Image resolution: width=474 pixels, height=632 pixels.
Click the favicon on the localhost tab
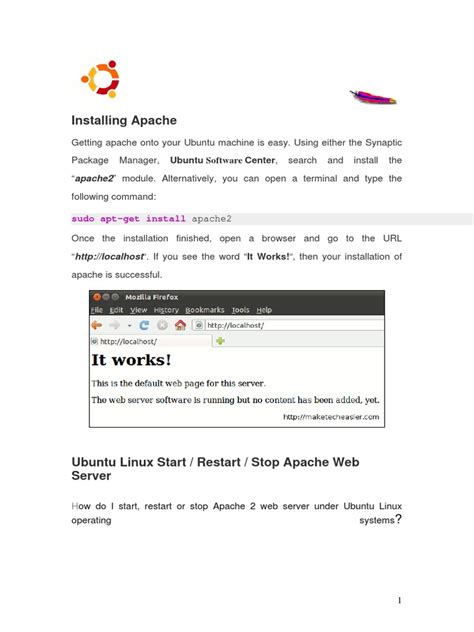pyautogui.click(x=94, y=341)
